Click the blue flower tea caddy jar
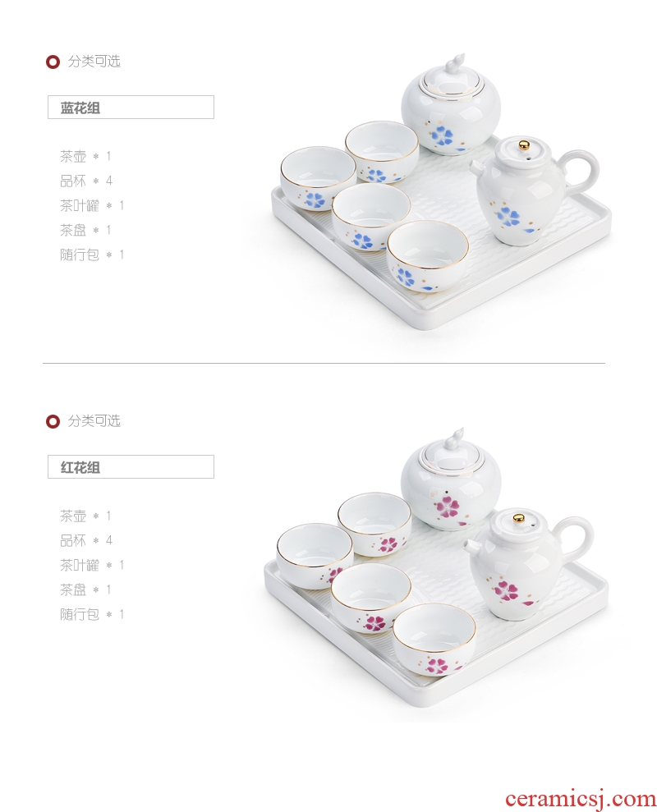The height and width of the screenshot is (812, 657). (x=451, y=104)
